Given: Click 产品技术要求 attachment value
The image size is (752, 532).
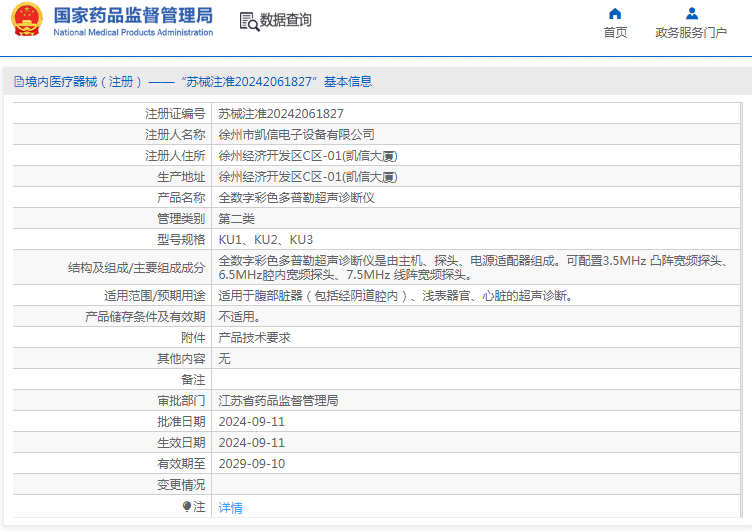Looking at the screenshot, I should coord(255,338).
